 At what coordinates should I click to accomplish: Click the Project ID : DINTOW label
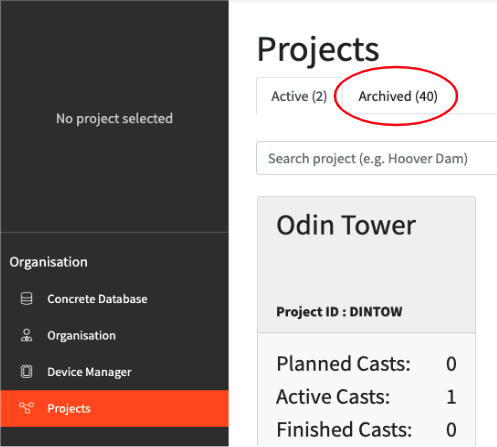tap(339, 312)
